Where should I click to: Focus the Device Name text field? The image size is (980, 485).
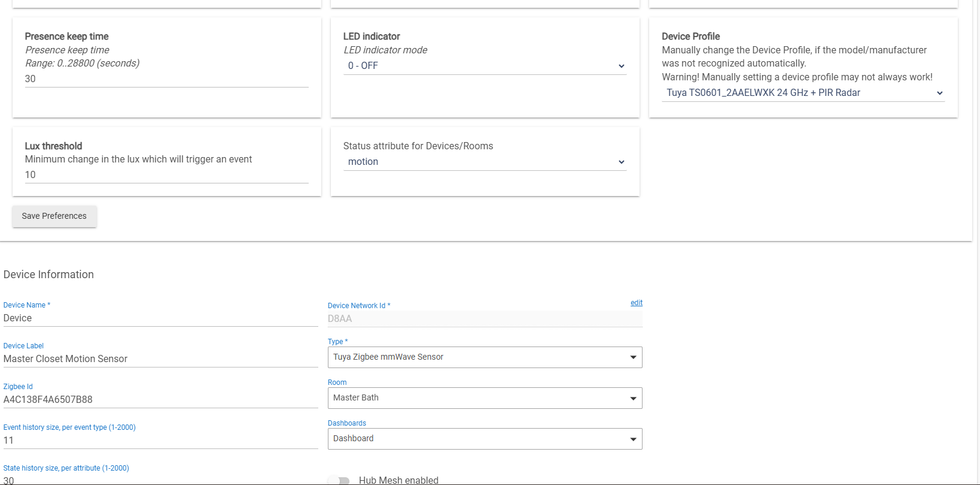coord(160,318)
